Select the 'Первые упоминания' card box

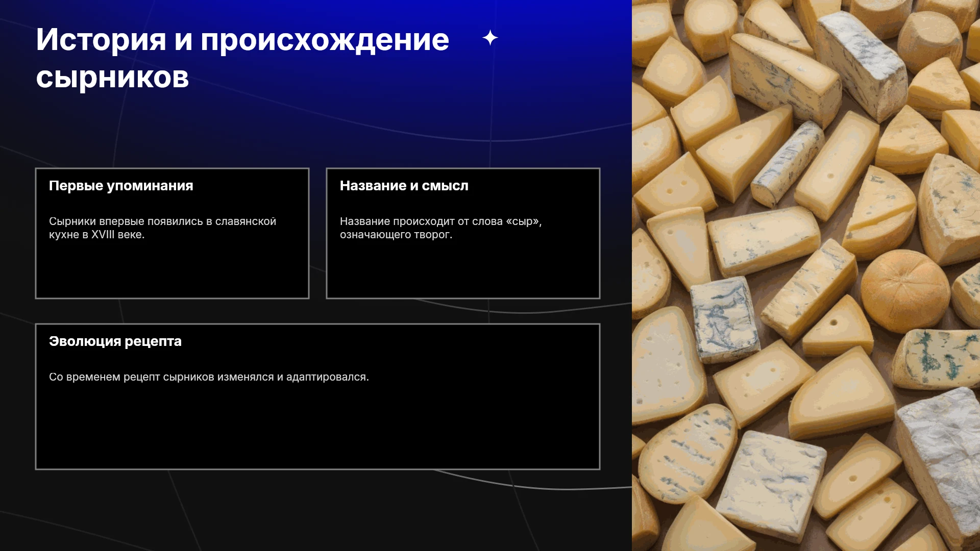(x=172, y=233)
